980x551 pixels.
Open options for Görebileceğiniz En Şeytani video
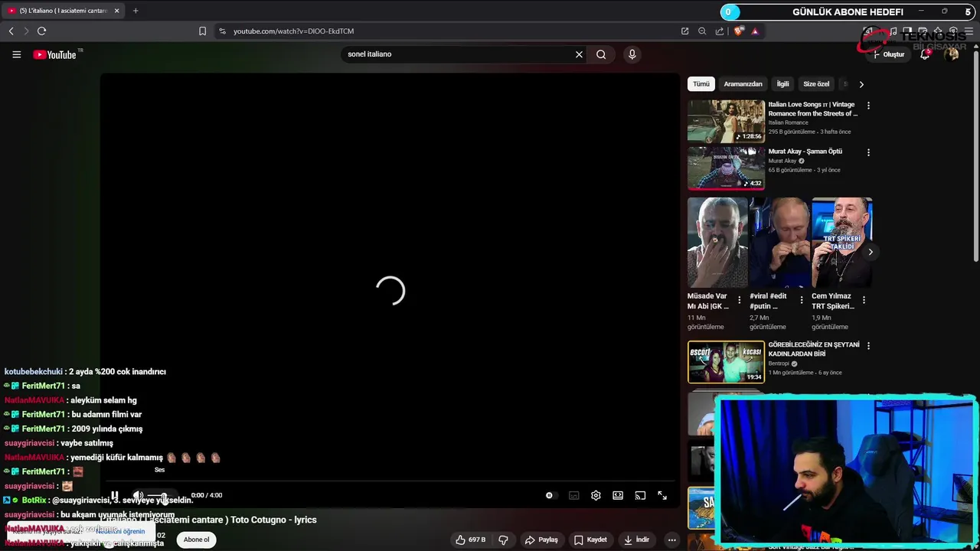[x=868, y=346]
